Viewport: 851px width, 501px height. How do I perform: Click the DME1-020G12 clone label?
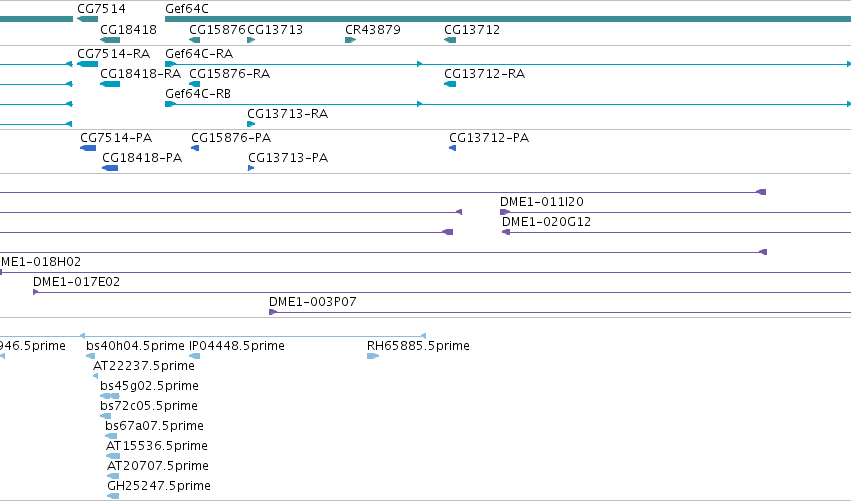tap(547, 221)
